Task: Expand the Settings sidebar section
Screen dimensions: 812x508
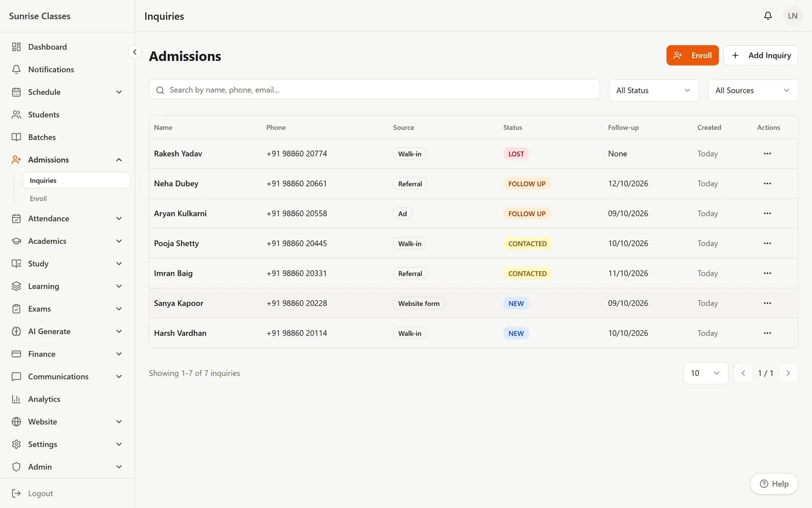Action: coord(67,444)
